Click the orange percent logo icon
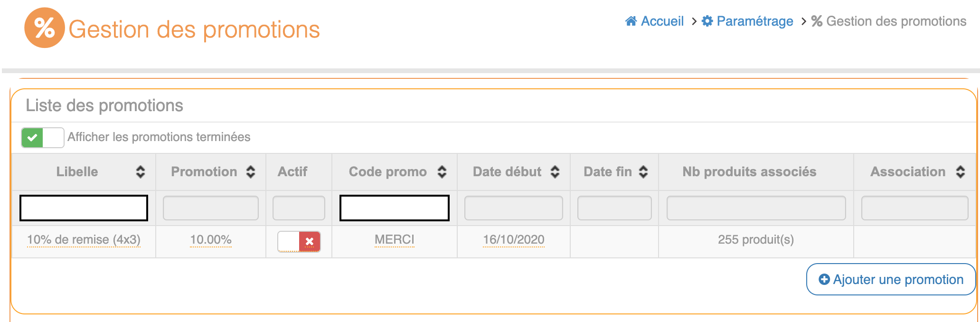This screenshot has width=980, height=322. [x=44, y=28]
